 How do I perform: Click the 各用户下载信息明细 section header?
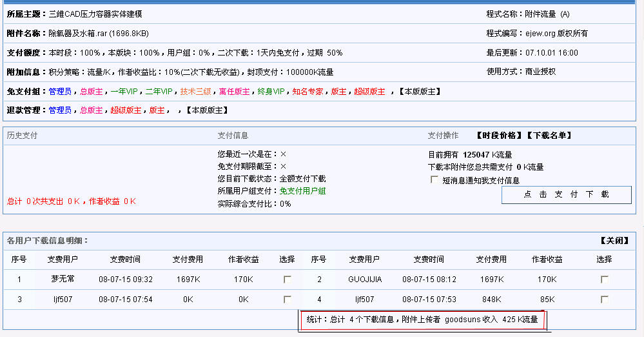click(48, 241)
